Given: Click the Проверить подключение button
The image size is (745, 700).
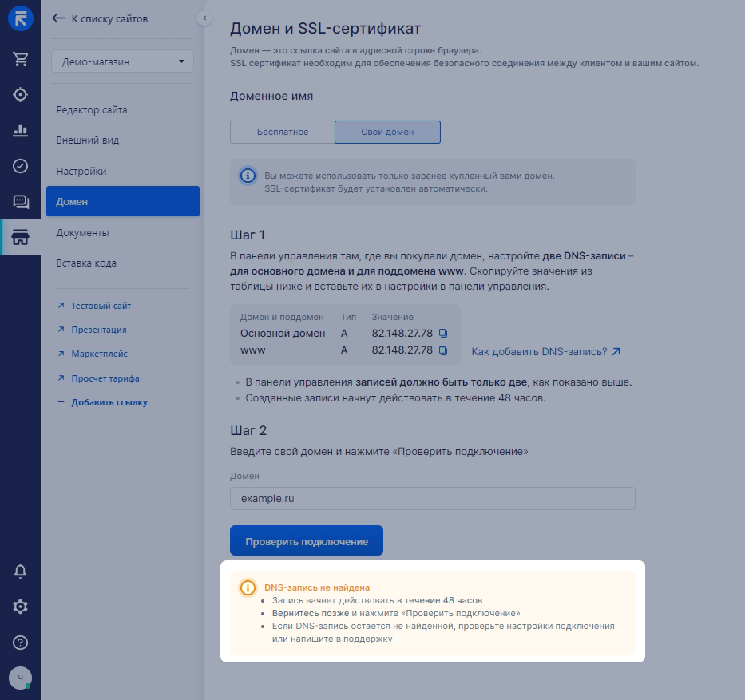Looking at the screenshot, I should (306, 540).
